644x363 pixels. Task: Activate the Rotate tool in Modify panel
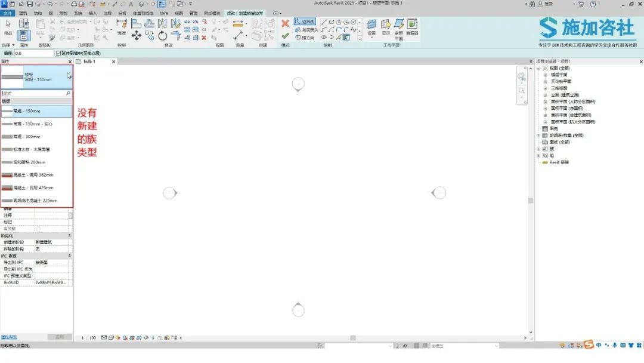(x=163, y=36)
